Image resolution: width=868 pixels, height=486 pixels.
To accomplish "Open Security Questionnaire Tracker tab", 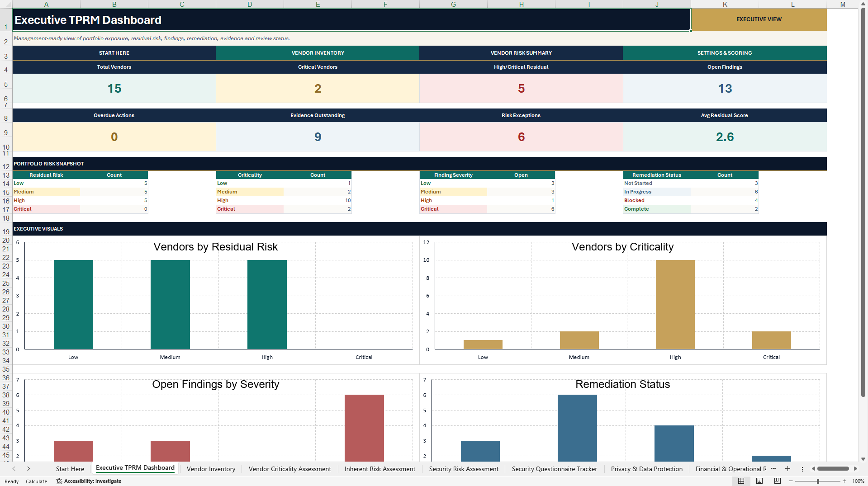I will (x=555, y=469).
